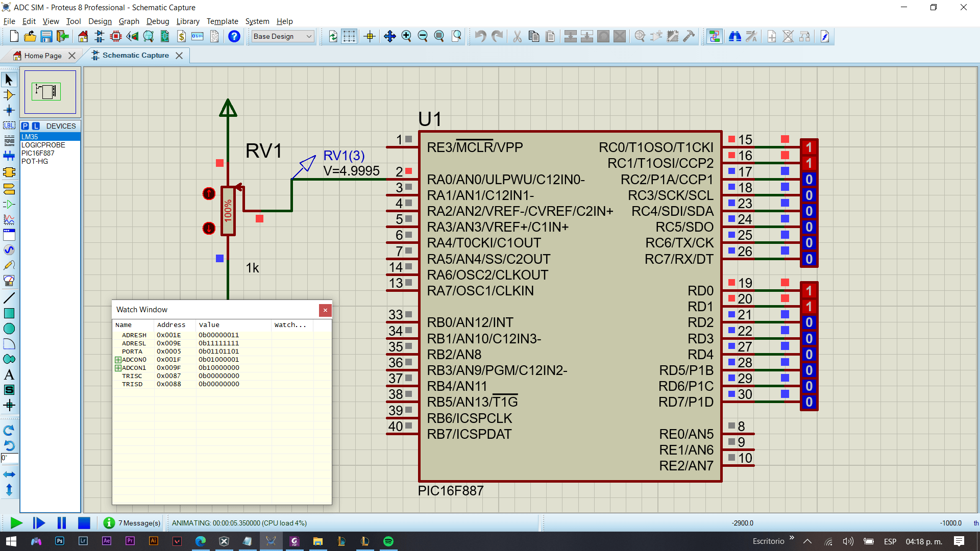The width and height of the screenshot is (980, 551).
Task: Pick the Text Script mode tool
Action: [x=9, y=141]
